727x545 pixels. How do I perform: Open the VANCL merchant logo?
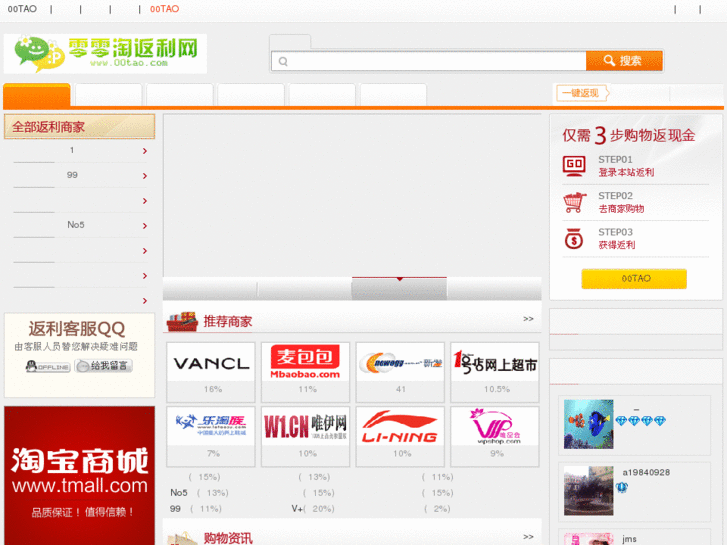tap(211, 363)
